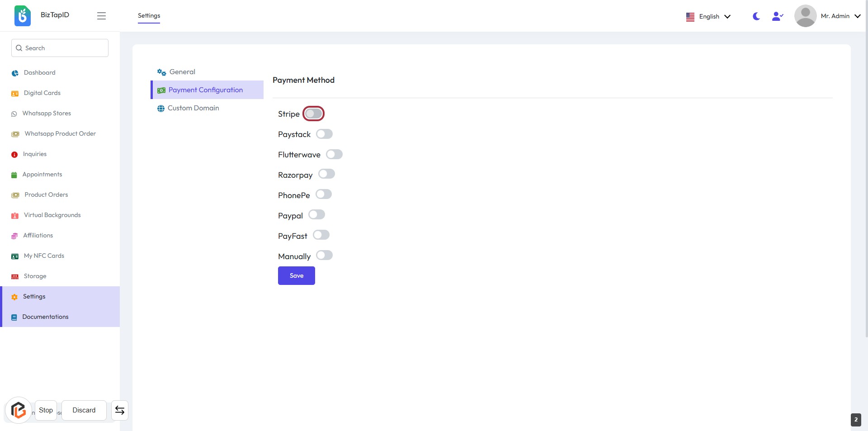Image resolution: width=868 pixels, height=431 pixels.
Task: Open Digital Cards in sidebar
Action: tap(42, 93)
